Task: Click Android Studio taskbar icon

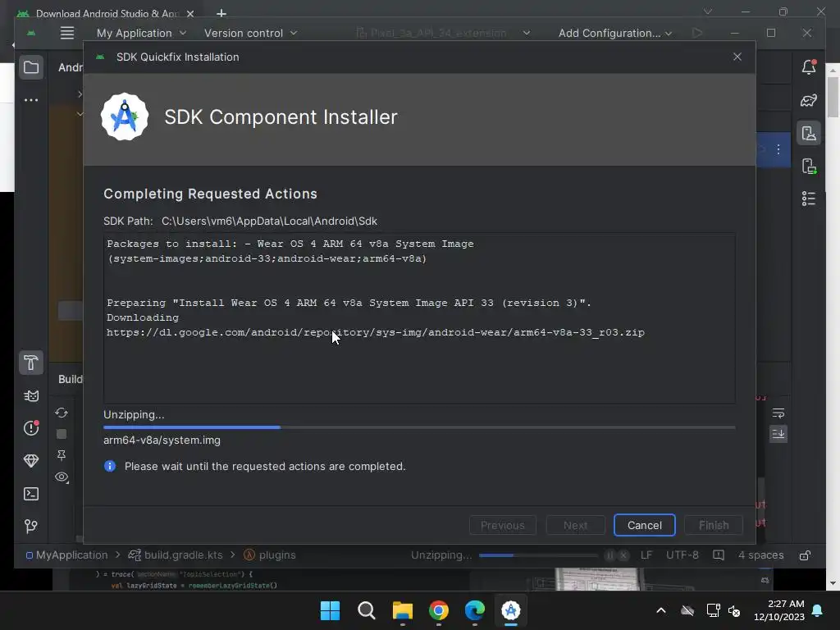Action: coord(510,610)
